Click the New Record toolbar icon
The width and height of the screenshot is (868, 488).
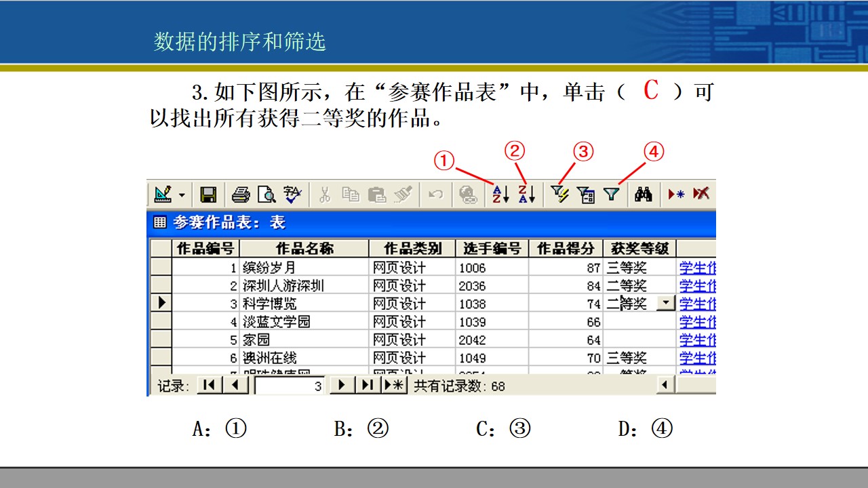(x=676, y=195)
